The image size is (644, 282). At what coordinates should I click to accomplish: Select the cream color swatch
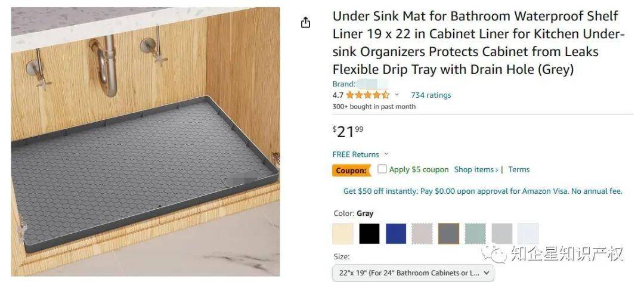(342, 234)
